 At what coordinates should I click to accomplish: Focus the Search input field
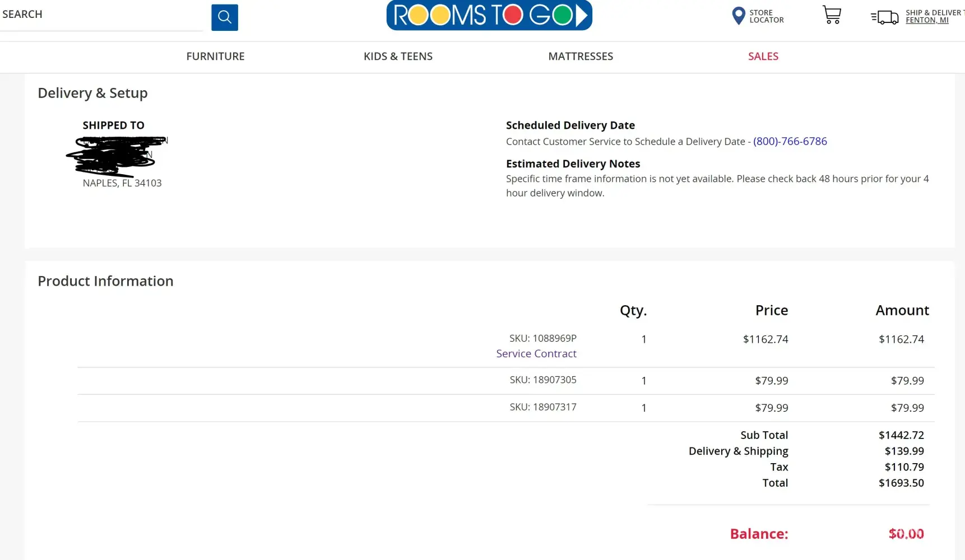pyautogui.click(x=101, y=15)
